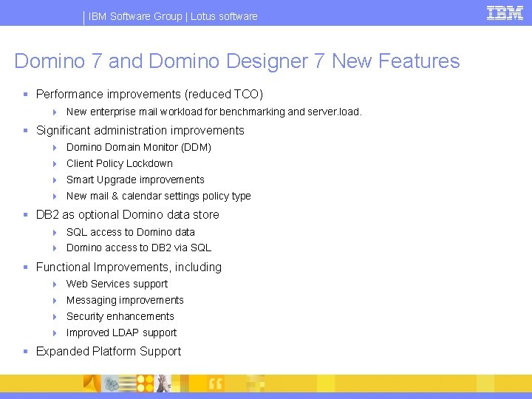Click 'Web Services support' item
Viewport: 532px width, 399px height.
click(117, 284)
